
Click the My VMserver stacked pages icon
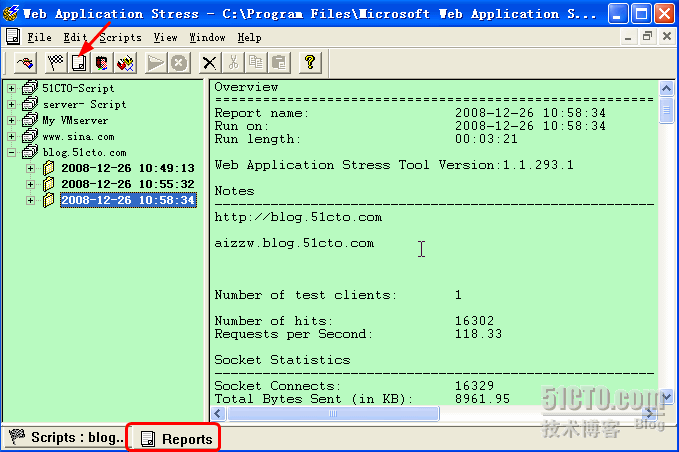[30, 120]
